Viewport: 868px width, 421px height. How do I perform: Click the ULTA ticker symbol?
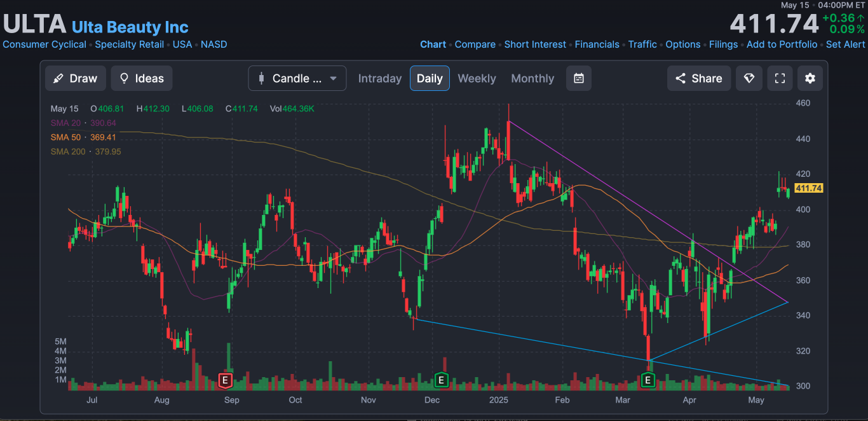coord(34,25)
